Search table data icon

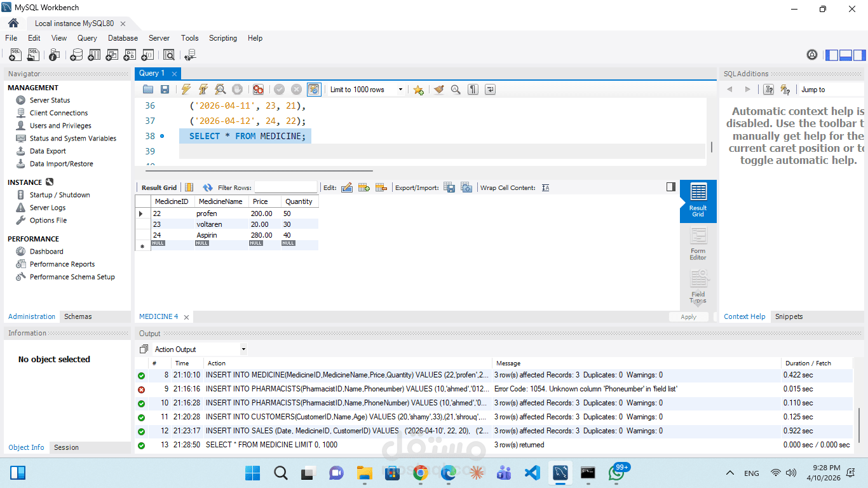(169, 55)
